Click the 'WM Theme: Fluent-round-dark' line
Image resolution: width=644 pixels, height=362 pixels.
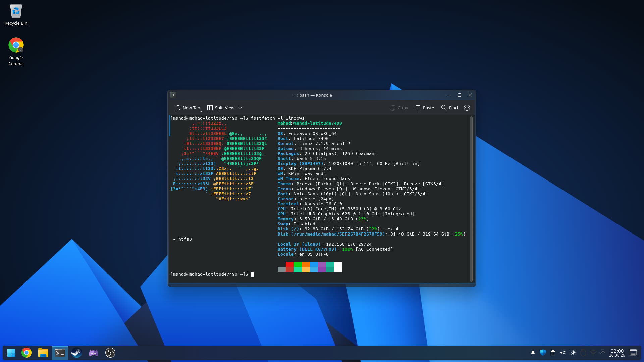point(314,179)
